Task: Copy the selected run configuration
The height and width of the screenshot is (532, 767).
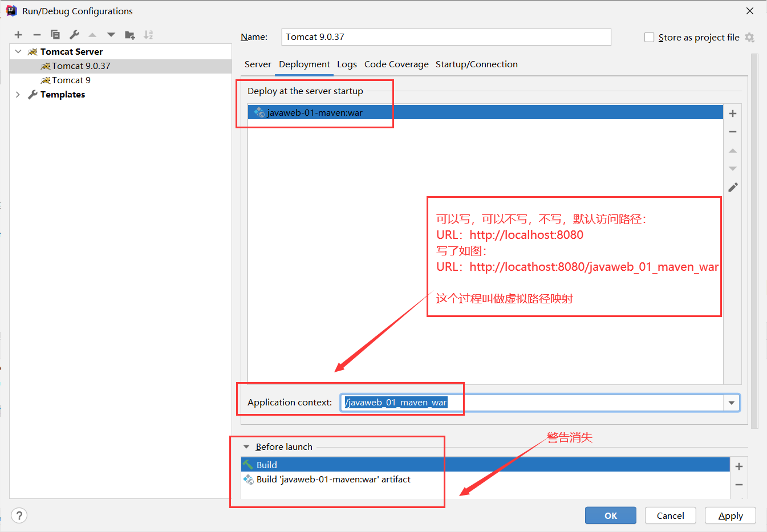Action: pos(55,35)
